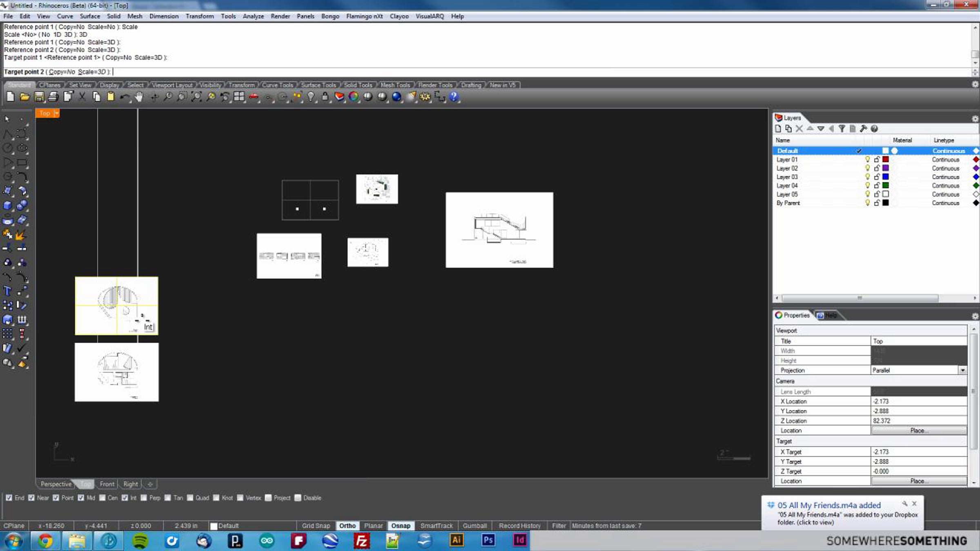Viewport: 980px width, 551px height.
Task: Toggle Layer 02 visibility bulb
Action: click(x=867, y=168)
